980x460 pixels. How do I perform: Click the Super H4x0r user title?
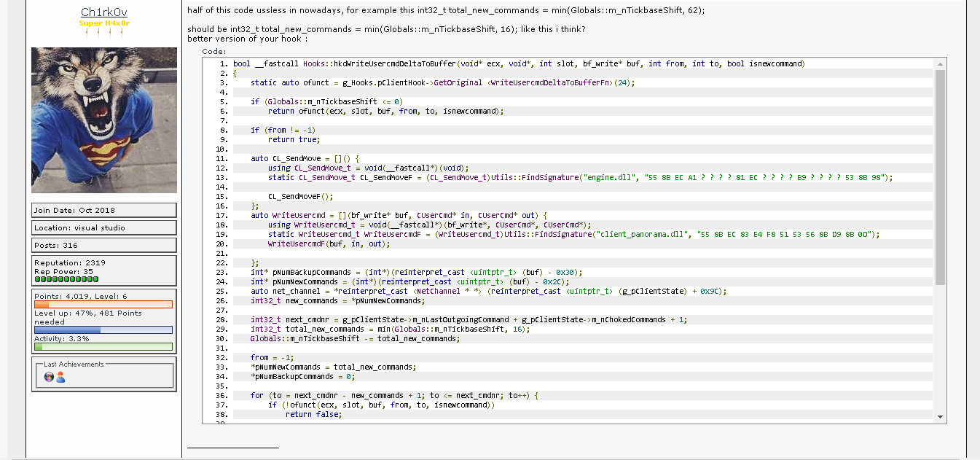(x=103, y=23)
